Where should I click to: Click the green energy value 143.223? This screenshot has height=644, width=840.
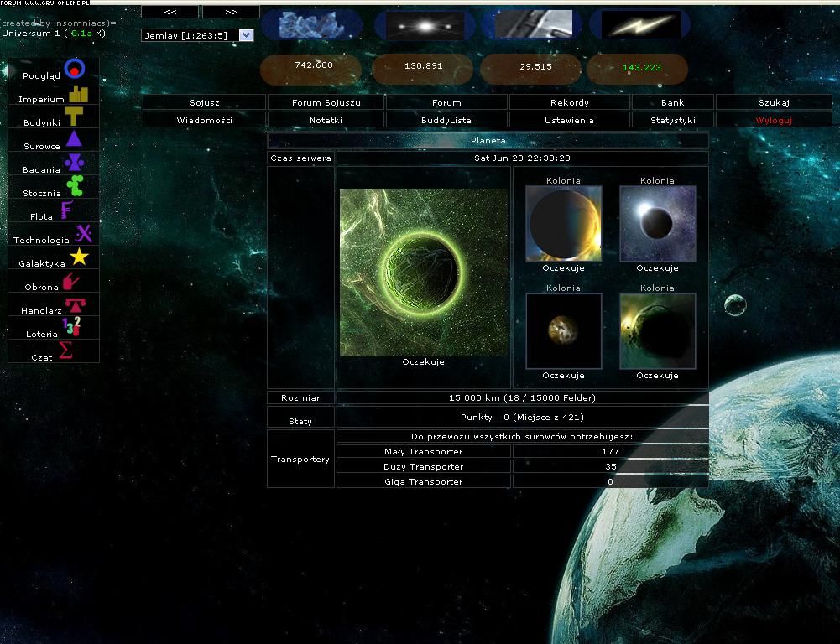[x=642, y=67]
